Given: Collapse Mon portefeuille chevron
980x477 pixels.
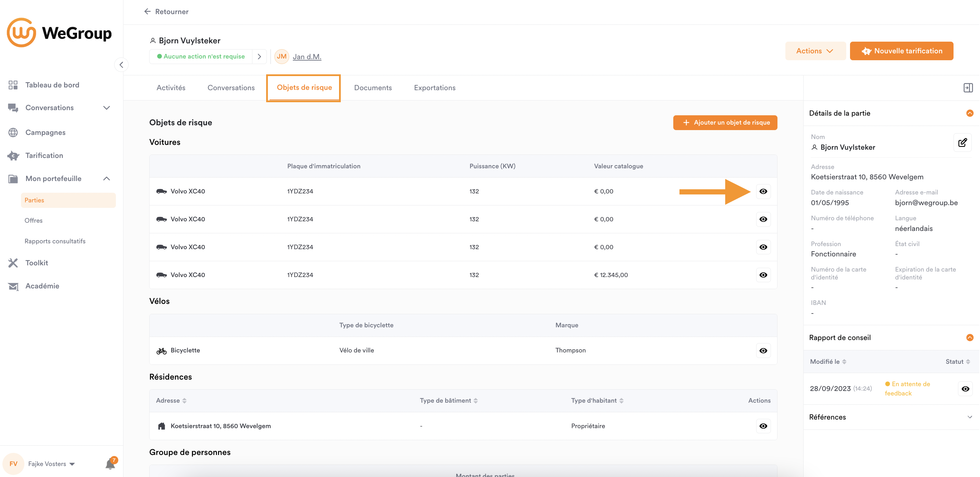Looking at the screenshot, I should (107, 179).
